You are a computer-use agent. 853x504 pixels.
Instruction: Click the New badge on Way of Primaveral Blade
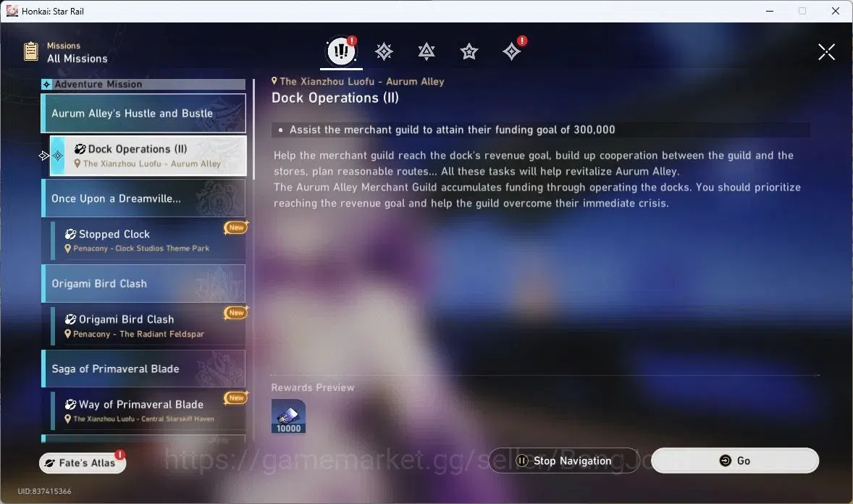tap(236, 398)
